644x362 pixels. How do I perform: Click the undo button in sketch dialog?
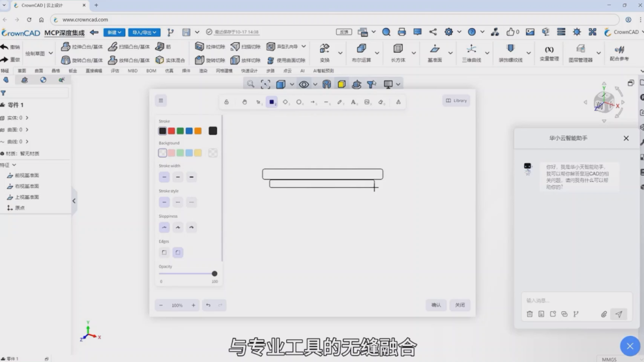tap(208, 305)
